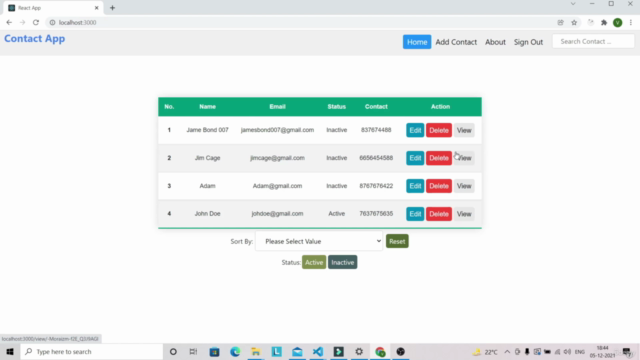The height and width of the screenshot is (360, 640).
Task: Open Settings gear on taskbar
Action: pyautogui.click(x=359, y=351)
